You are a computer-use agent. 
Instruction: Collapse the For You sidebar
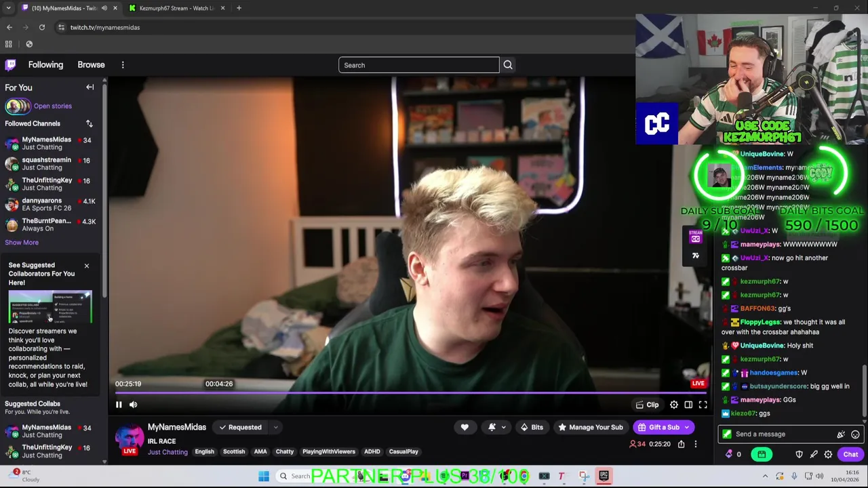[x=90, y=87]
